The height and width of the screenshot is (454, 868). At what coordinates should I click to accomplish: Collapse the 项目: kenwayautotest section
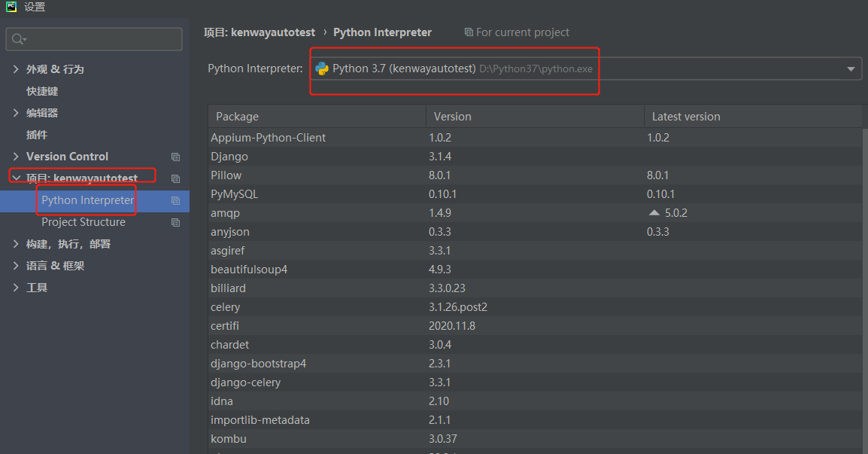point(16,178)
